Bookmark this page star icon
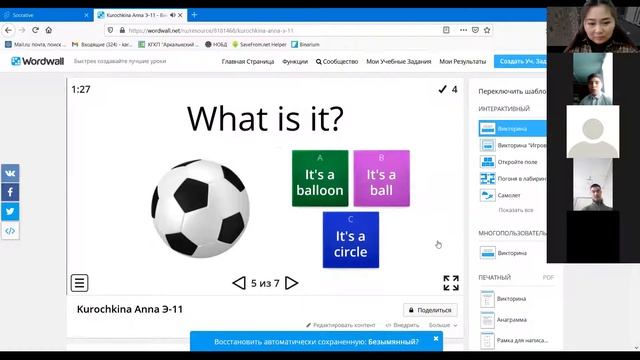 [x=487, y=30]
